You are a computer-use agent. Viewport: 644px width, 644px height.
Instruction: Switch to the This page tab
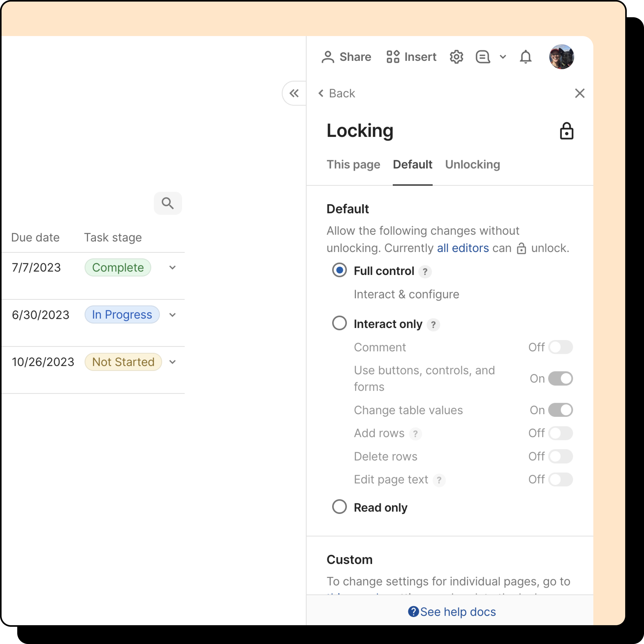(353, 164)
